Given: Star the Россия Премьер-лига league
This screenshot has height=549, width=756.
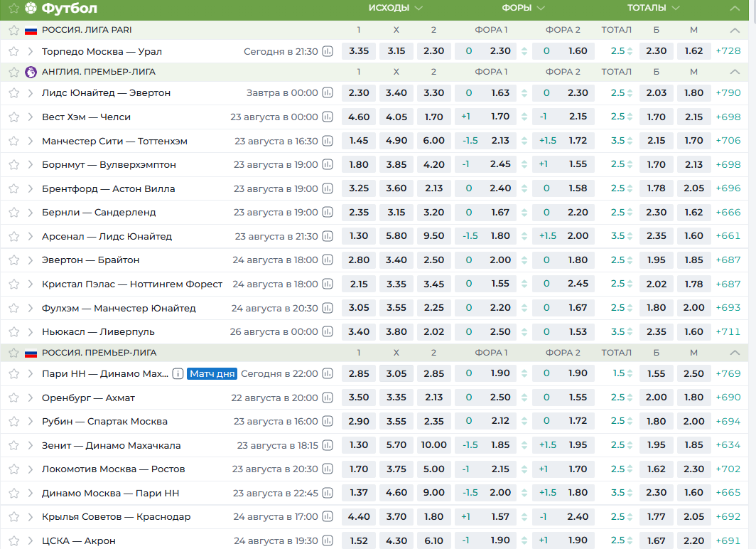Looking at the screenshot, I should coord(14,353).
